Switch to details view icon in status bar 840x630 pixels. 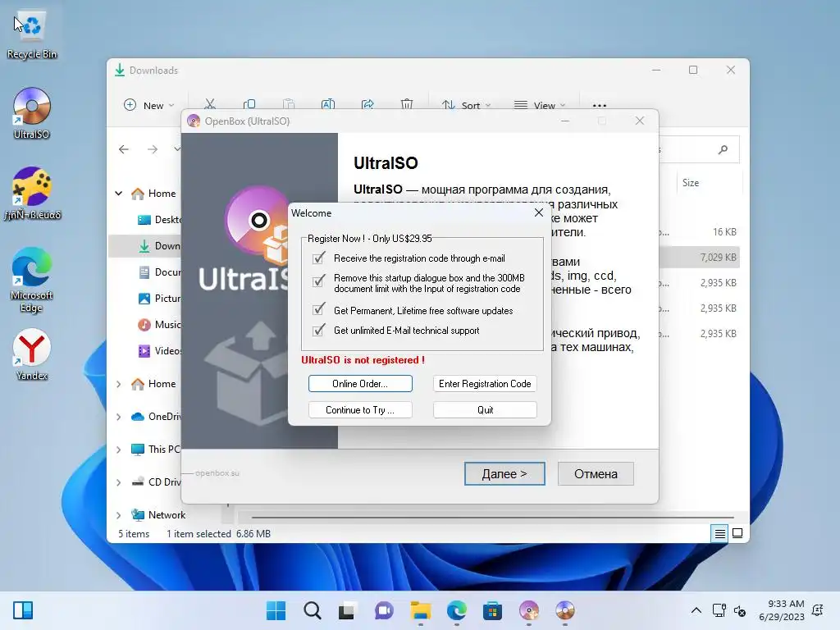[x=719, y=533]
